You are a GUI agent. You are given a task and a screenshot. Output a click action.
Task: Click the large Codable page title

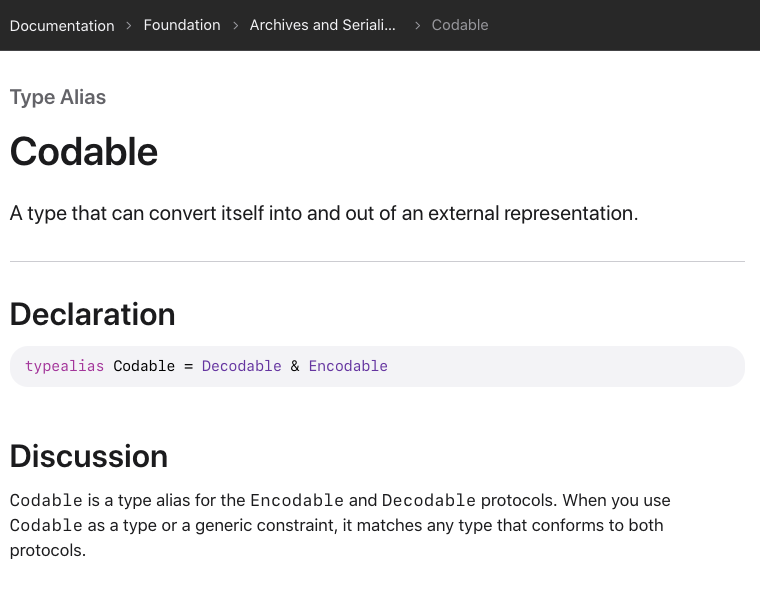coord(84,152)
